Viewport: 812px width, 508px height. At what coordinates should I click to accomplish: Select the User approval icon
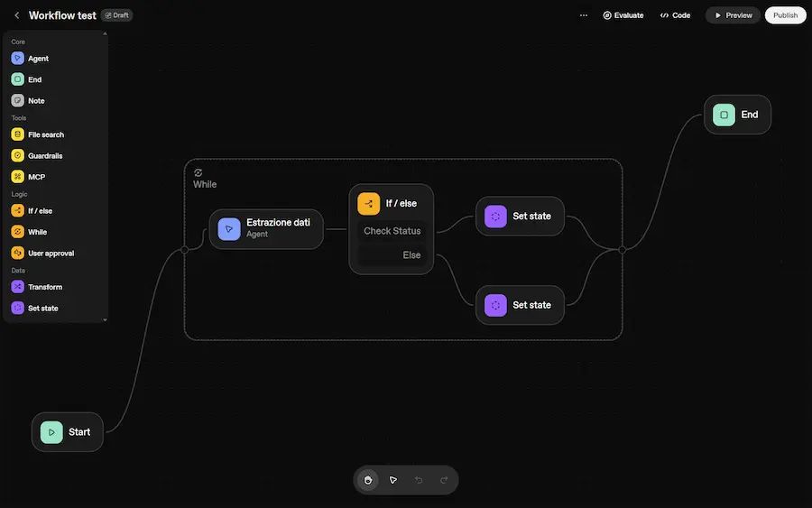pos(18,254)
